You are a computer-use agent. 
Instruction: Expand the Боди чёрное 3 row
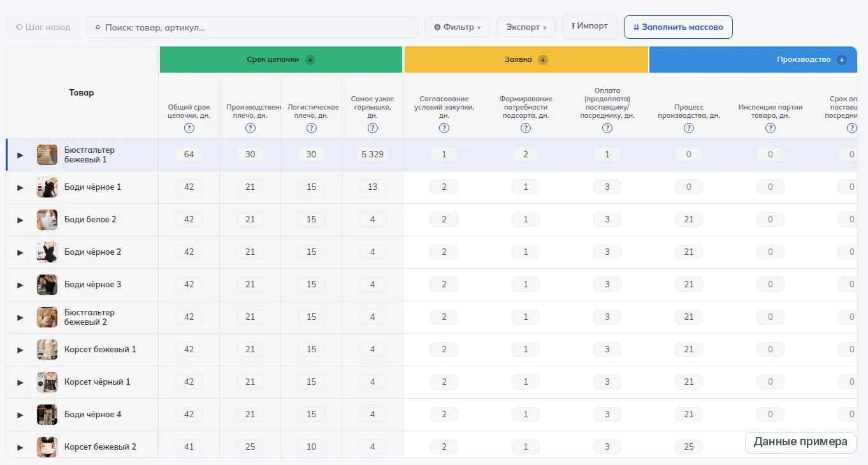20,285
